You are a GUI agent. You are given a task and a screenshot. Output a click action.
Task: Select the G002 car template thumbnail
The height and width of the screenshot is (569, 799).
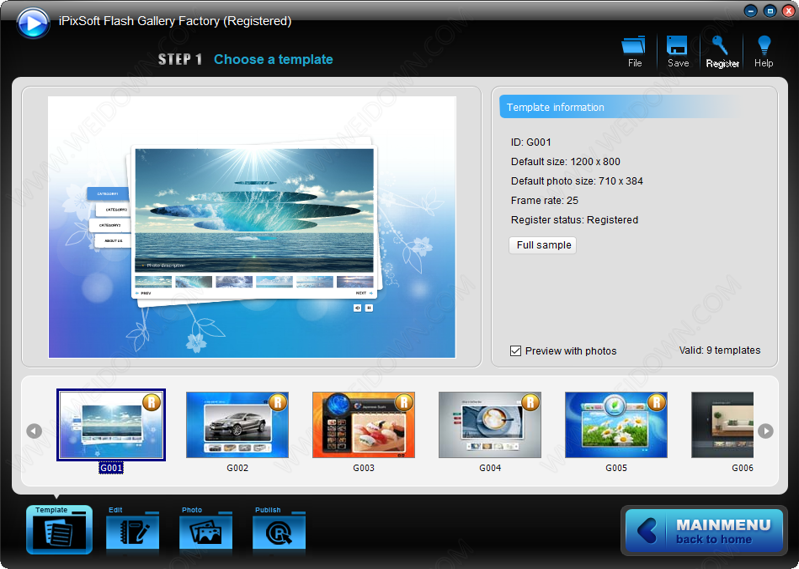[237, 425]
